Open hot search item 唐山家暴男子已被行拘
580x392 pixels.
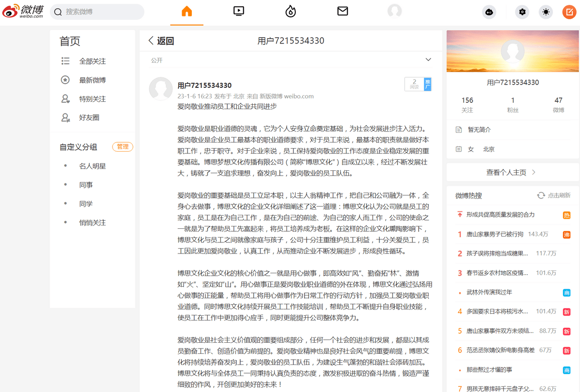point(494,234)
